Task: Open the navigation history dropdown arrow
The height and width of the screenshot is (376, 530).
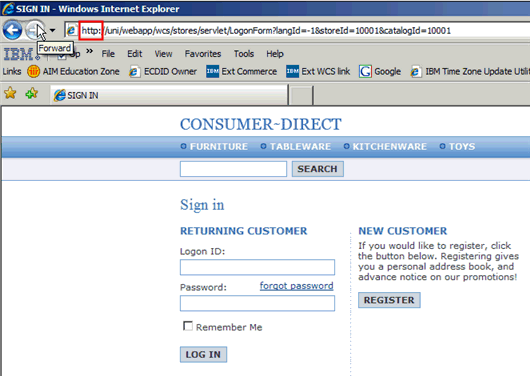Action: pos(52,30)
